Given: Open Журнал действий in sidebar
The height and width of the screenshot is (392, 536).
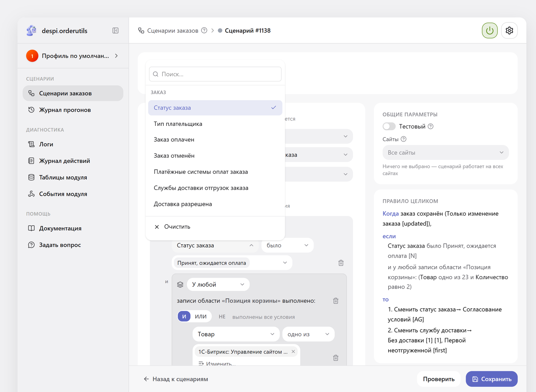Looking at the screenshot, I should 73,161.
